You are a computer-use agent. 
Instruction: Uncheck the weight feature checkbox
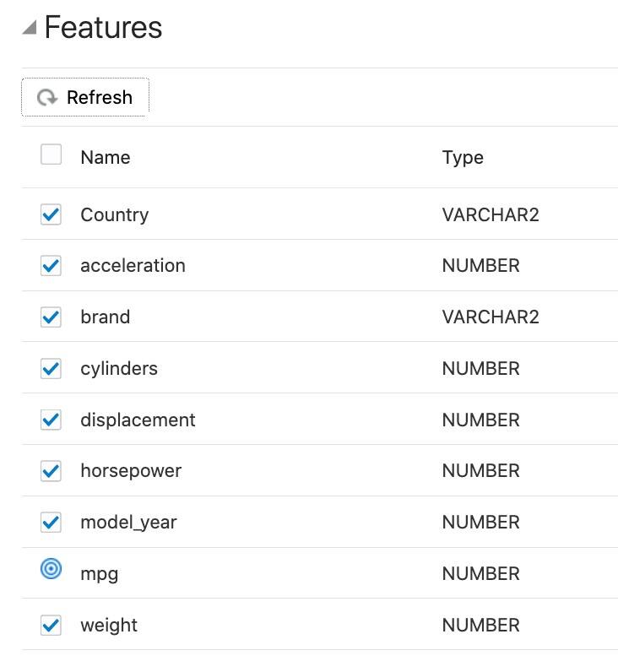coord(51,625)
